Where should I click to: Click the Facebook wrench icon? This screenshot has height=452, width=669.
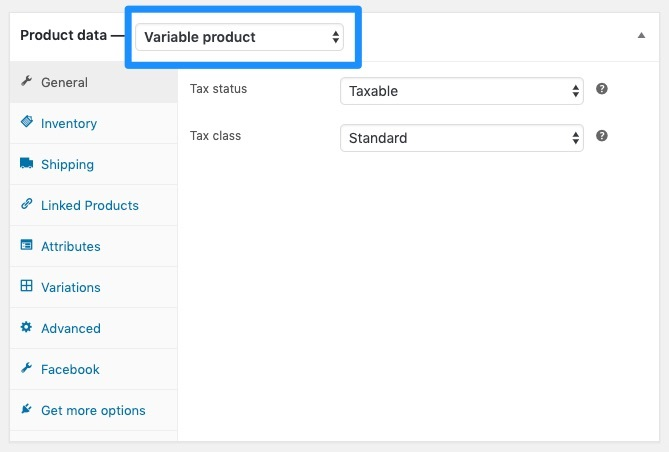[26, 367]
